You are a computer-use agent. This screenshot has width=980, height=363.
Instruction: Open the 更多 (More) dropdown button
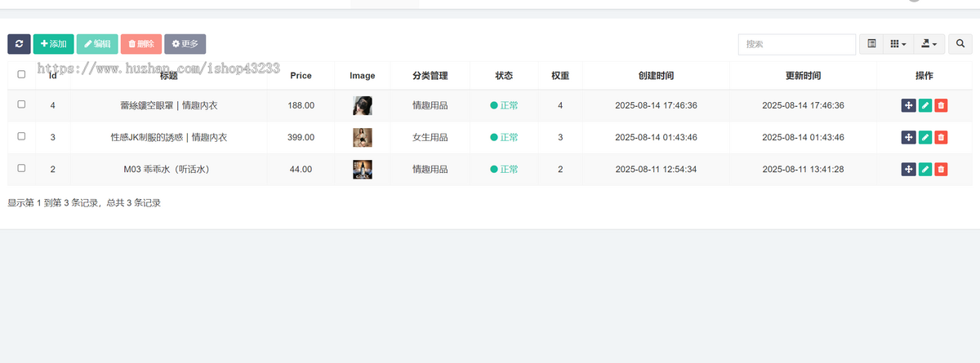[185, 44]
